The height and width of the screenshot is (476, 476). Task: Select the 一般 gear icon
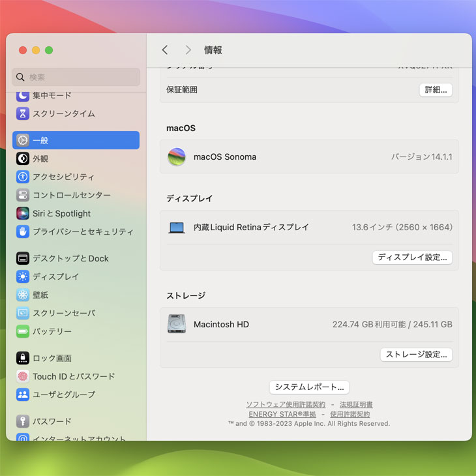click(23, 140)
